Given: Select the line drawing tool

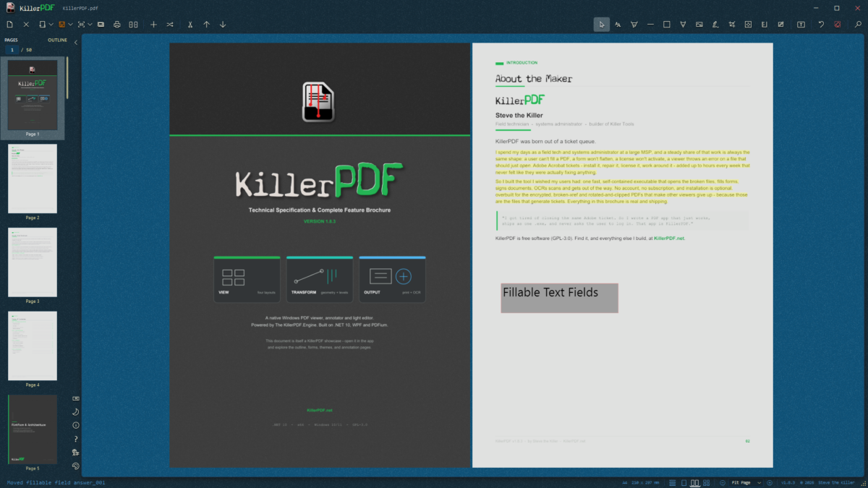Looking at the screenshot, I should [650, 25].
